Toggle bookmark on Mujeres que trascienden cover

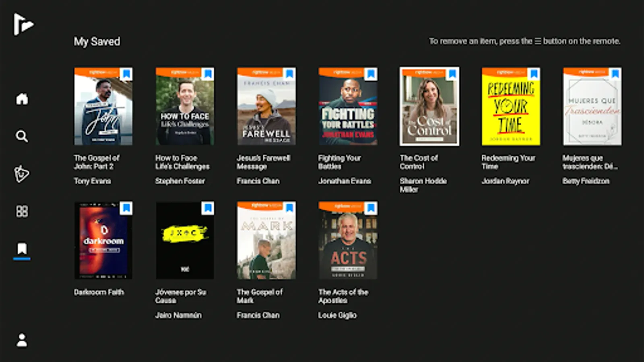[615, 74]
